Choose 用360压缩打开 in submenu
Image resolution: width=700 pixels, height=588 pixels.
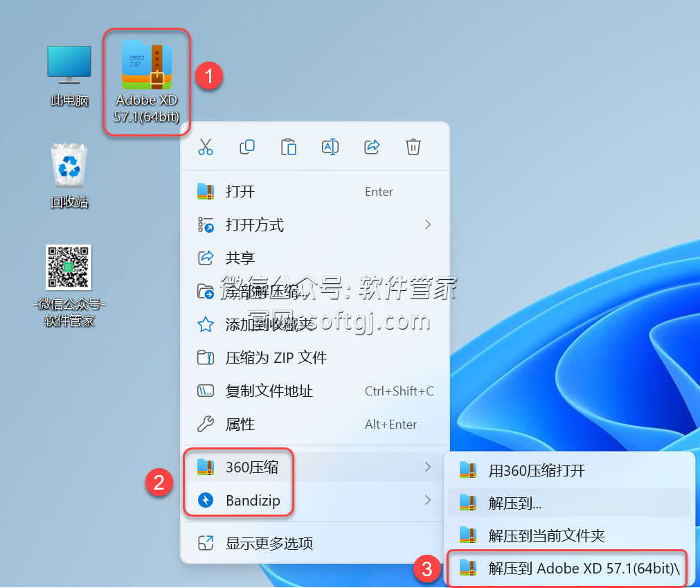[569, 470]
